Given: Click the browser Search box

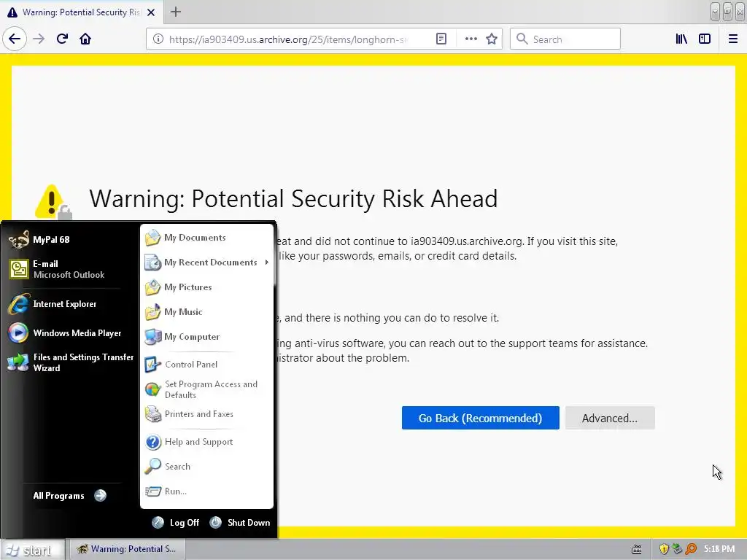Looking at the screenshot, I should [565, 39].
